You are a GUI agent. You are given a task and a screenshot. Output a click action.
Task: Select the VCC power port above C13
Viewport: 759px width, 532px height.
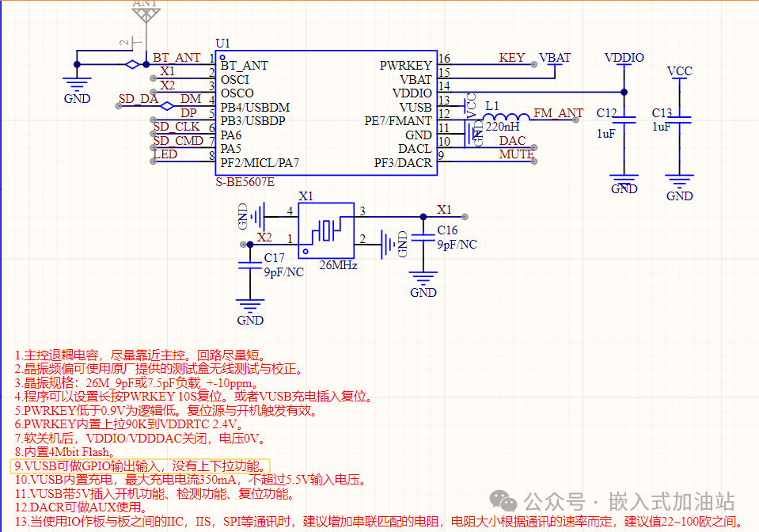(679, 72)
